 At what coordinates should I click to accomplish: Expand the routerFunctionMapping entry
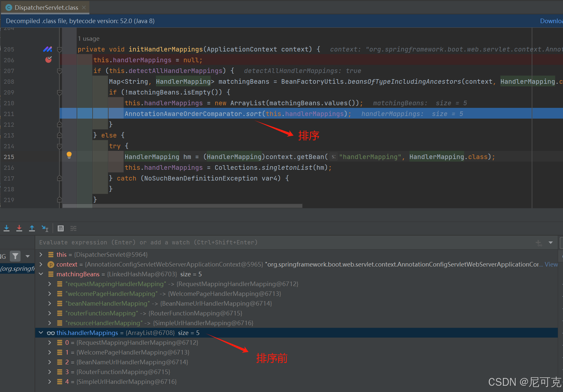pyautogui.click(x=50, y=313)
